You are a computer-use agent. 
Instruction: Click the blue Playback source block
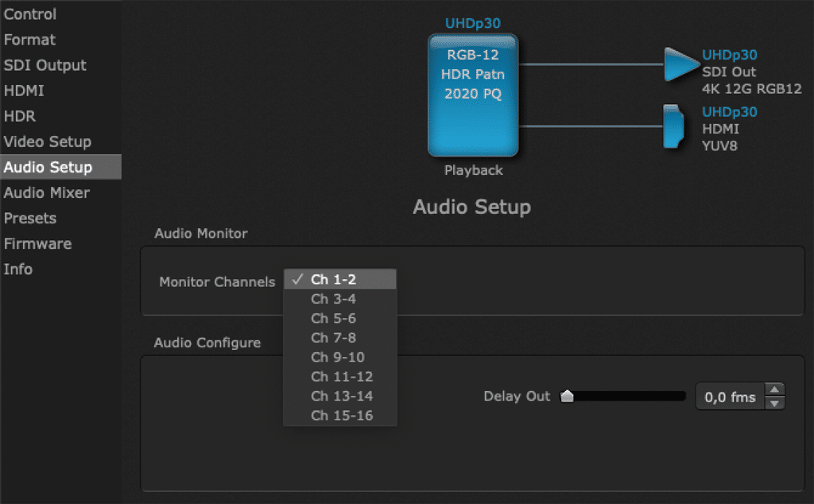(x=473, y=95)
